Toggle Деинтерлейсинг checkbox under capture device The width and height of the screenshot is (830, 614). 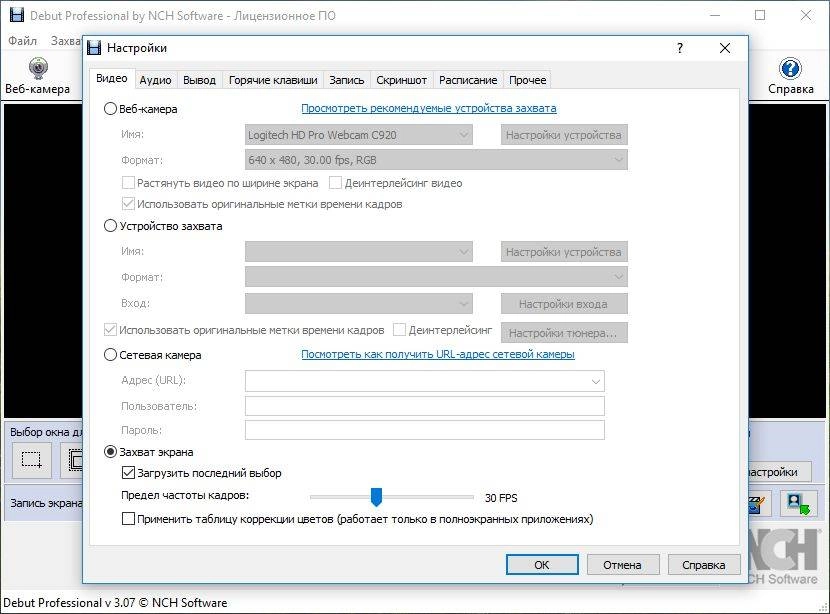[400, 330]
